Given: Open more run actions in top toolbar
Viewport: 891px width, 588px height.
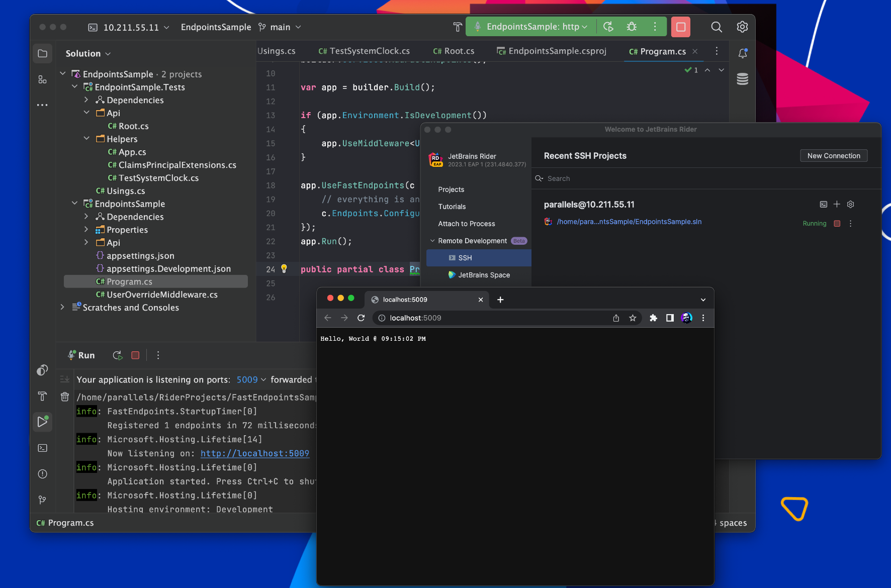Looking at the screenshot, I should click(655, 27).
